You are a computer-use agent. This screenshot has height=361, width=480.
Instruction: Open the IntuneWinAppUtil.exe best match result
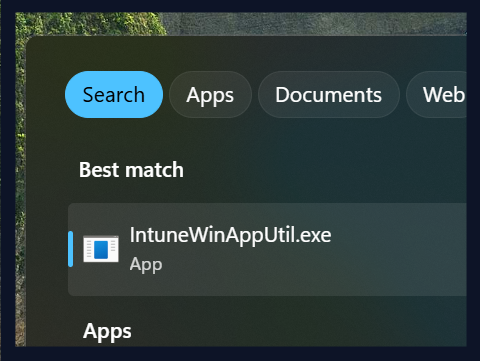(x=267, y=249)
